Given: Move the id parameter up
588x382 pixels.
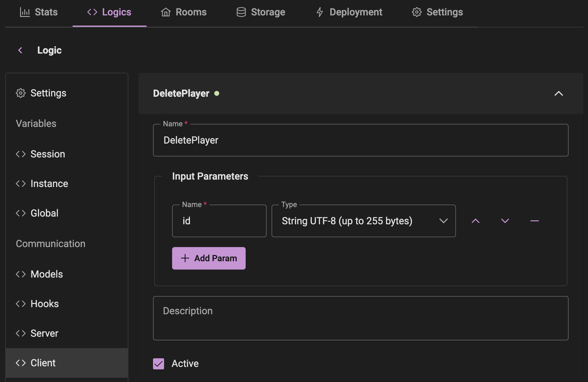Looking at the screenshot, I should tap(476, 221).
